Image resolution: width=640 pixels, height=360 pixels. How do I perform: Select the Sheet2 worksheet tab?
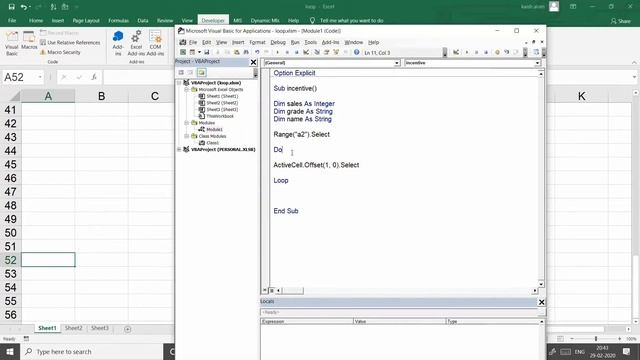[73, 328]
